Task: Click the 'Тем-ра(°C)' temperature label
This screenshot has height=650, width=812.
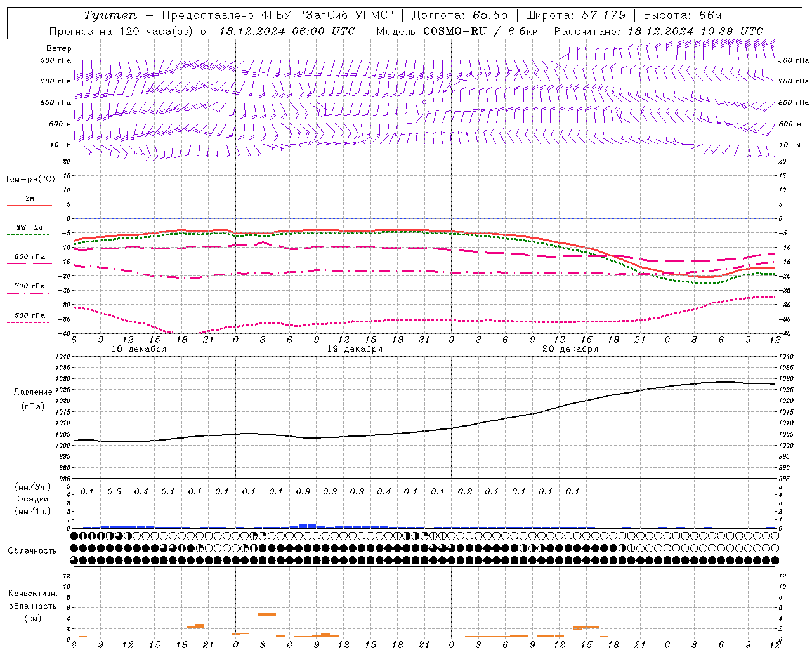Action: pos(30,180)
